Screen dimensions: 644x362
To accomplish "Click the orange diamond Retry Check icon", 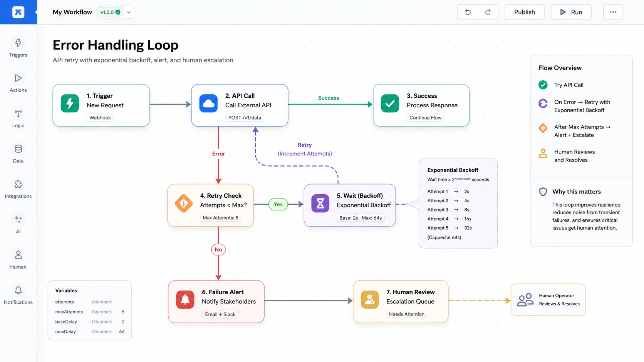I will point(184,203).
